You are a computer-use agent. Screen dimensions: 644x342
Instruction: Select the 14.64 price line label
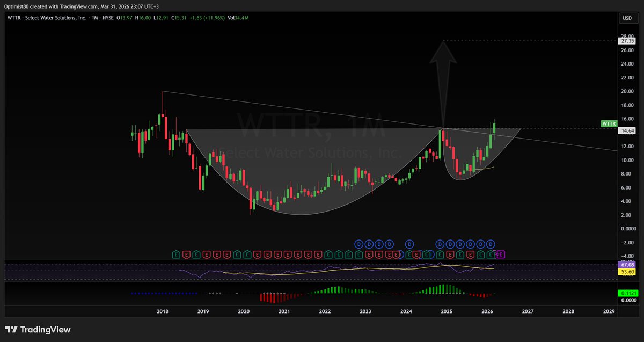click(626, 130)
